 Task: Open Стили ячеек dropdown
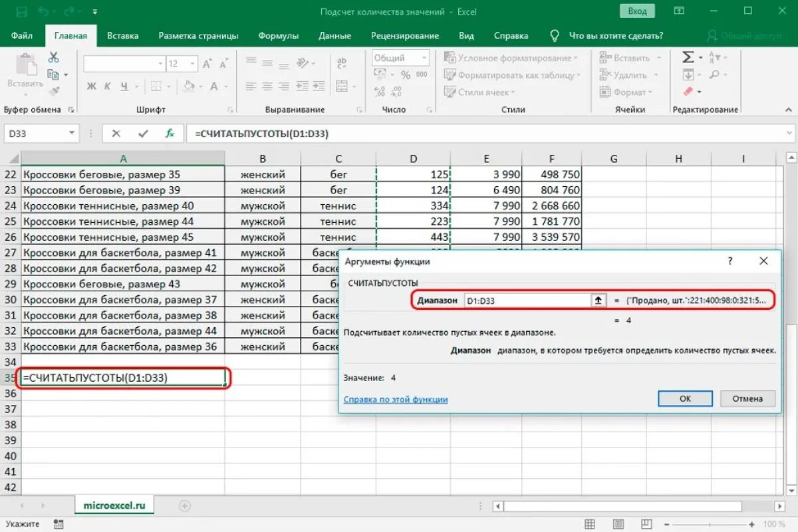(x=479, y=92)
